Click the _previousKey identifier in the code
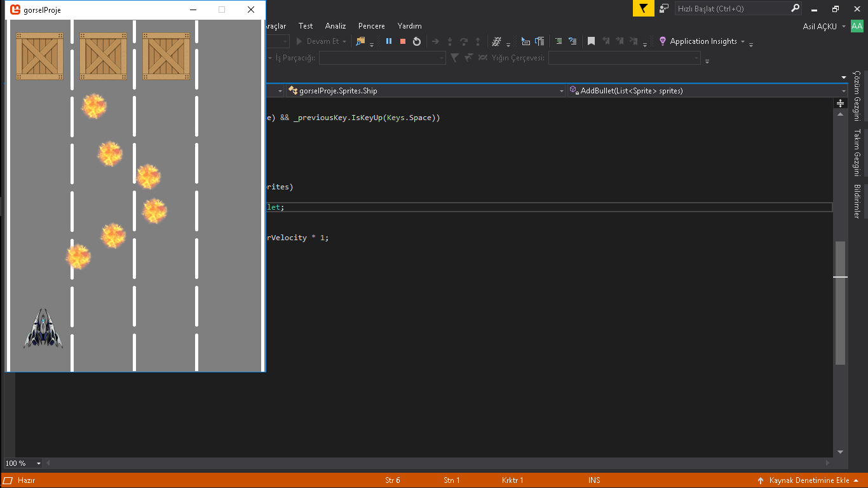The width and height of the screenshot is (868, 488). pos(320,118)
